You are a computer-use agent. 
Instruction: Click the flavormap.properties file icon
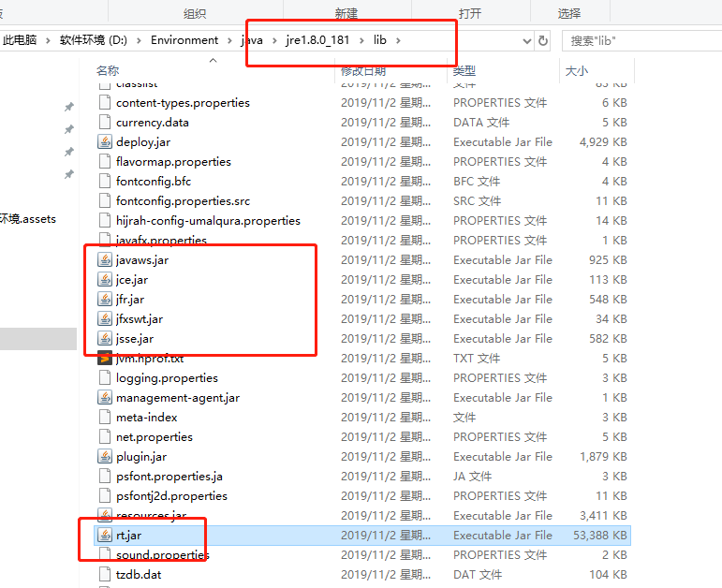pyautogui.click(x=105, y=162)
